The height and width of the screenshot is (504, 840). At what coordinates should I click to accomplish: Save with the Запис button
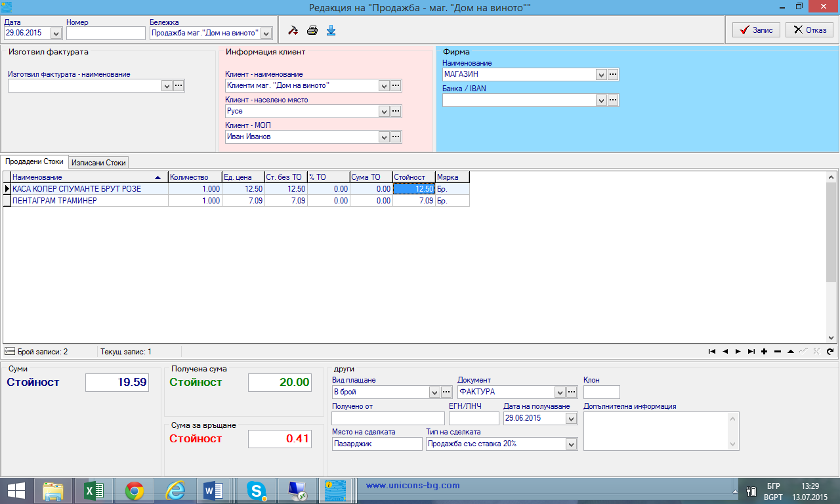[757, 30]
